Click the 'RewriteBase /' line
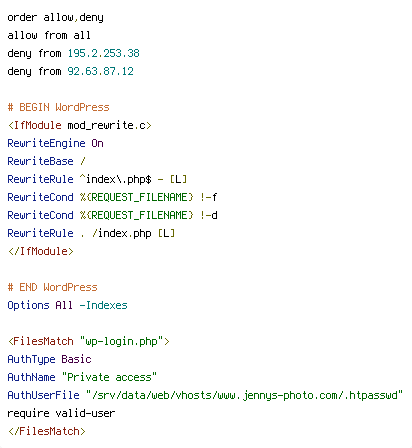This screenshot has height=448, width=412. pos(46,161)
